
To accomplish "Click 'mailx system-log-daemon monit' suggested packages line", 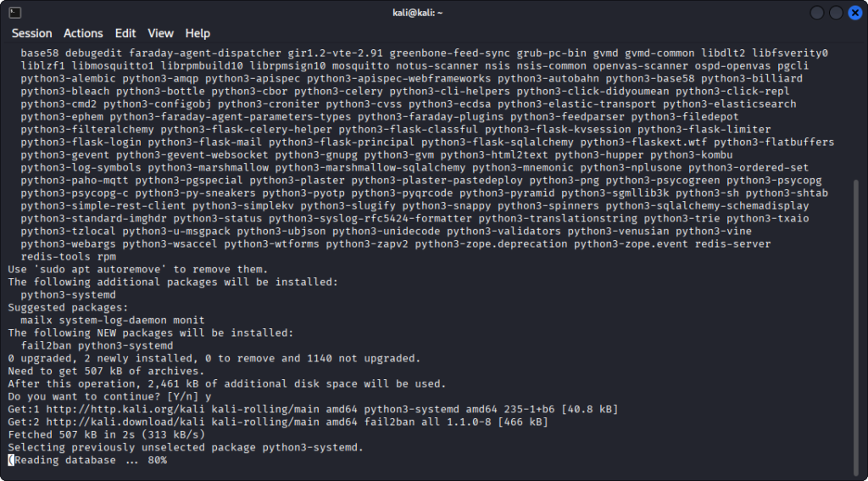I will (115, 320).
